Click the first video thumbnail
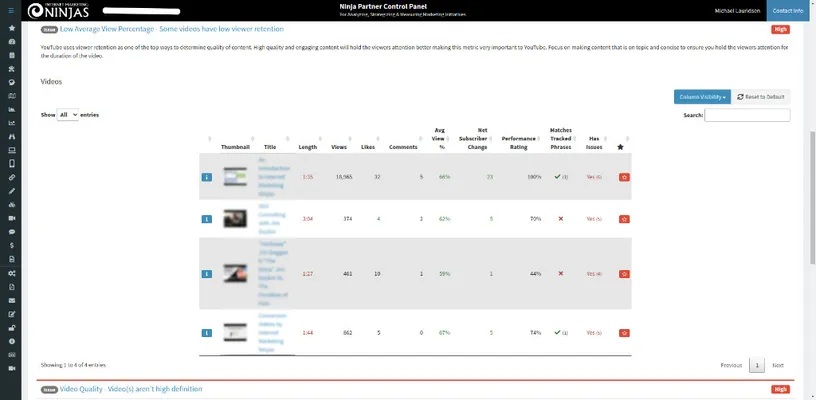The width and height of the screenshot is (816, 400). pyautogui.click(x=235, y=177)
